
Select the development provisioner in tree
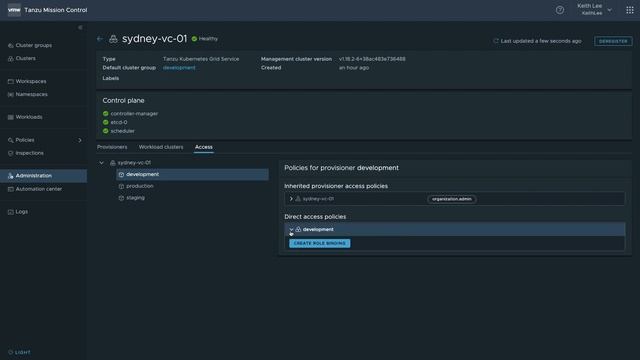[192, 175]
